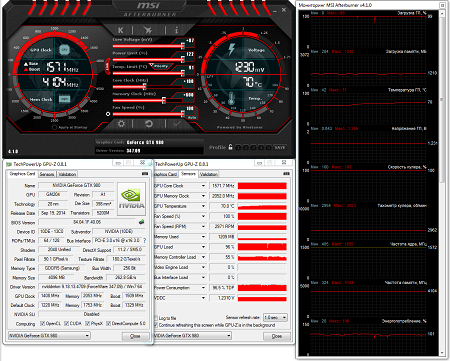The height and width of the screenshot is (361, 450).
Task: Toggle the DirectCompute 5.0 checkbox
Action: [x=108, y=323]
